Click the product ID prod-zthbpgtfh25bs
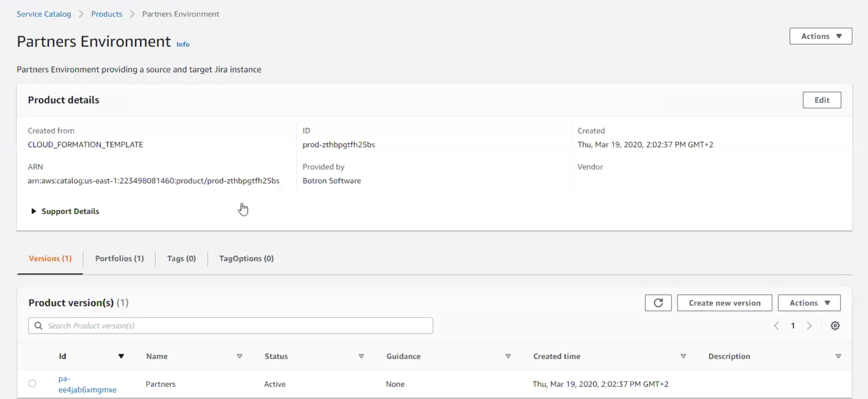This screenshot has height=399, width=868. [x=339, y=144]
